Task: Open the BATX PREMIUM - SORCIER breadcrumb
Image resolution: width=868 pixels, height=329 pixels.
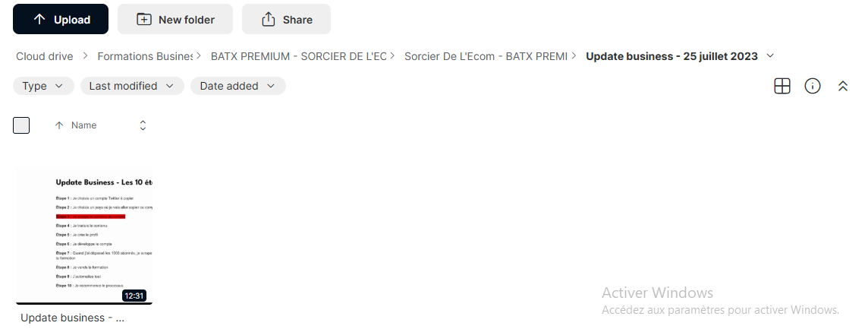Action: (x=298, y=56)
